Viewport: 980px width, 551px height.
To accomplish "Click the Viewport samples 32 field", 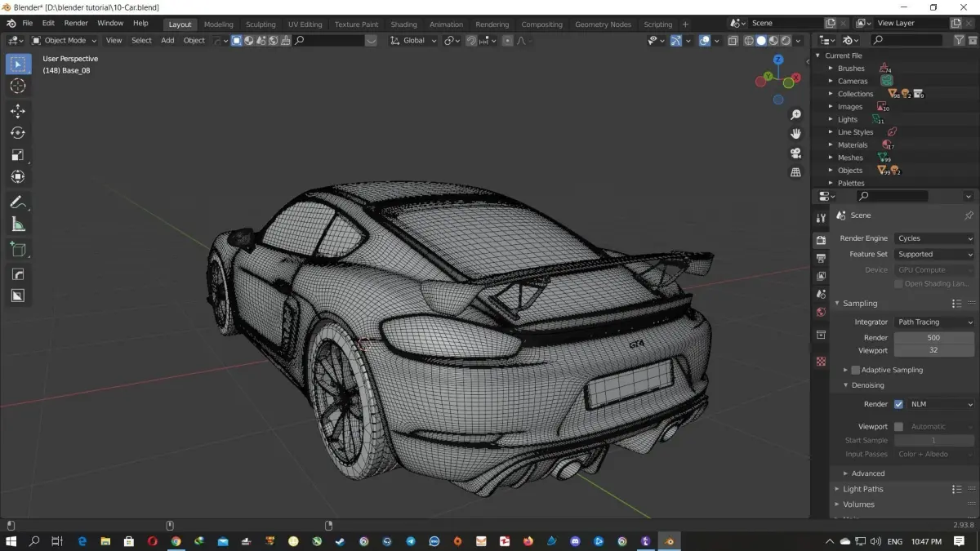I will click(x=934, y=350).
